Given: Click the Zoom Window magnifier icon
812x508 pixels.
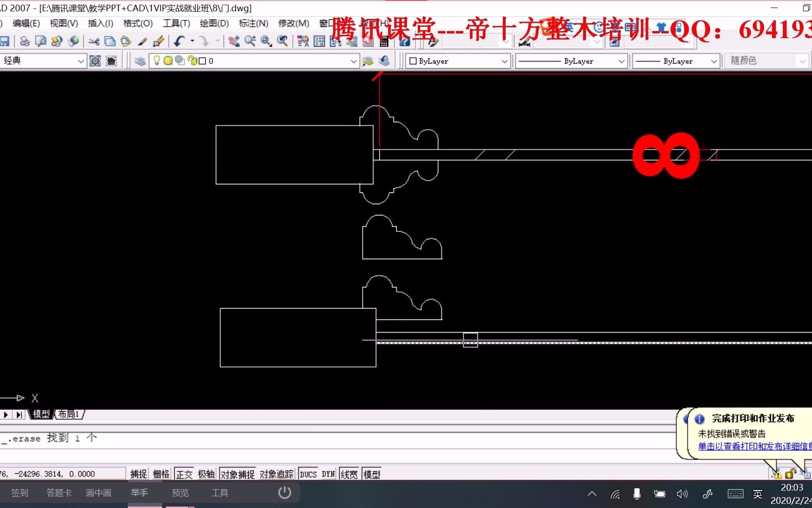Looking at the screenshot, I should pyautogui.click(x=266, y=41).
